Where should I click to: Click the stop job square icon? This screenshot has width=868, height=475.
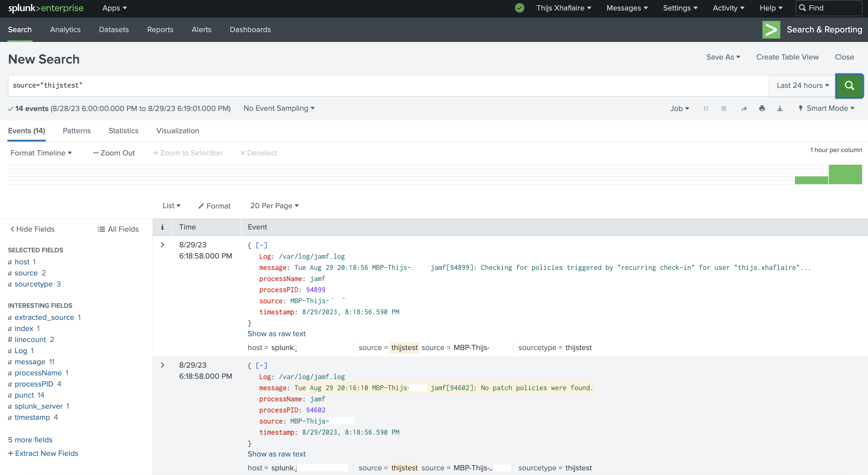pos(724,108)
